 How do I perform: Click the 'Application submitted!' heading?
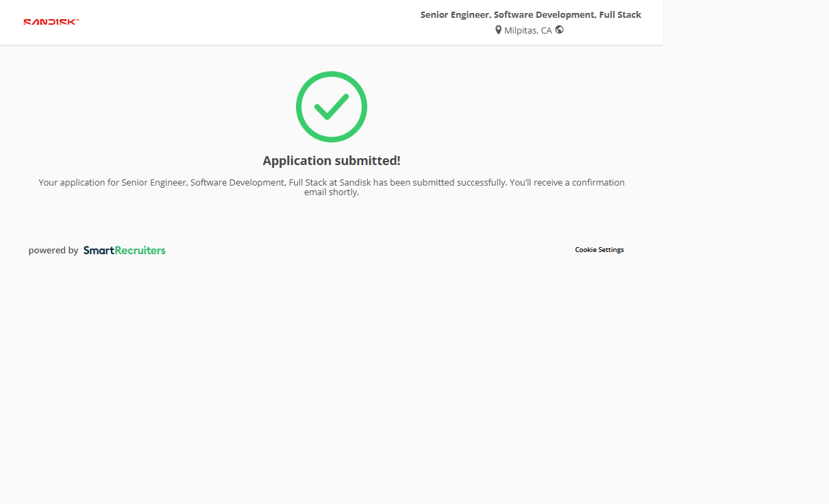tap(332, 161)
